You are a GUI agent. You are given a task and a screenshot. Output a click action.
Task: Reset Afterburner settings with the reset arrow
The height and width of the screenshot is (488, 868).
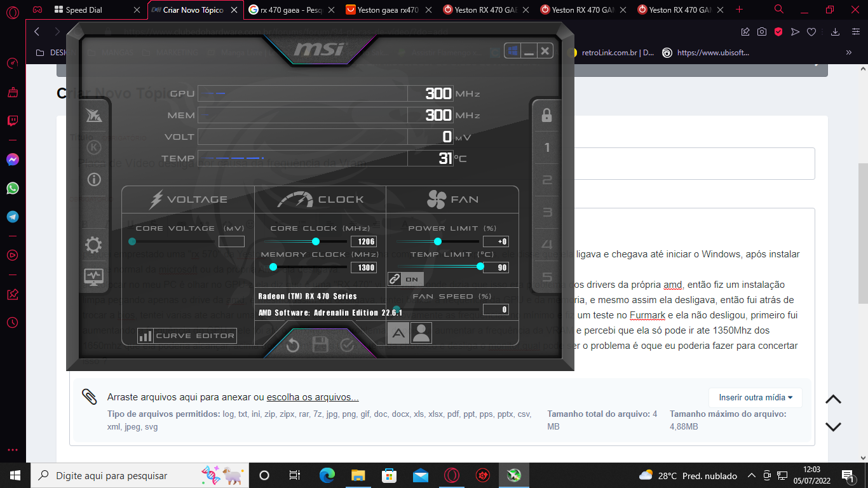(x=293, y=345)
